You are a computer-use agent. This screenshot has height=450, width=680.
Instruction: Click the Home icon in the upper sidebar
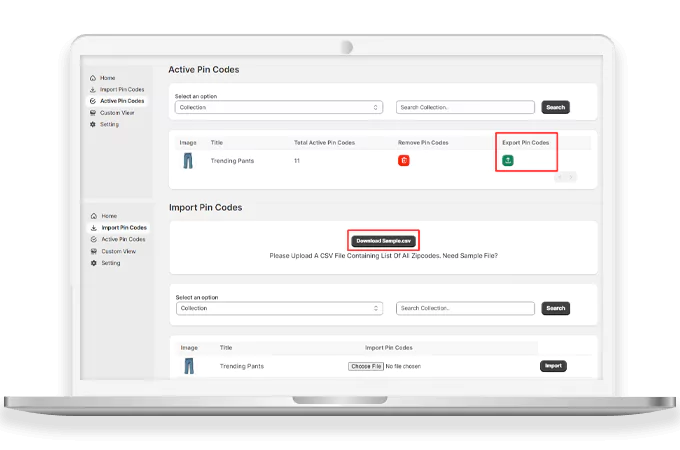(93, 78)
